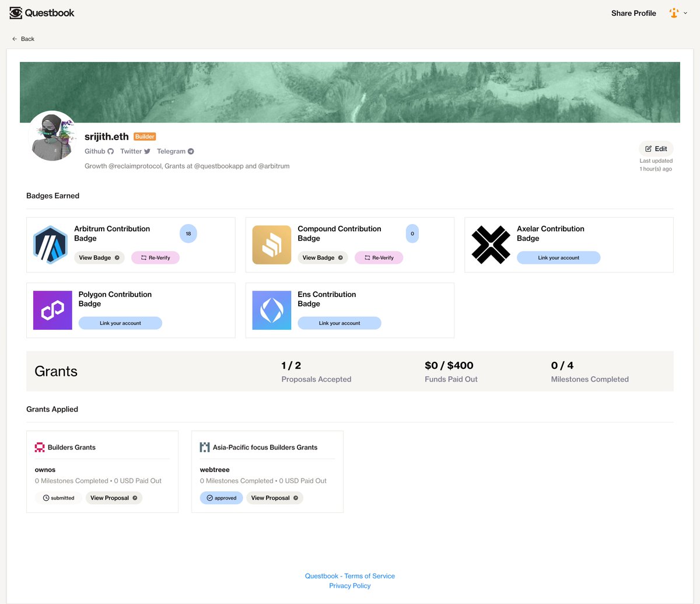
Task: Link your account for Ens badge
Action: pos(339,323)
